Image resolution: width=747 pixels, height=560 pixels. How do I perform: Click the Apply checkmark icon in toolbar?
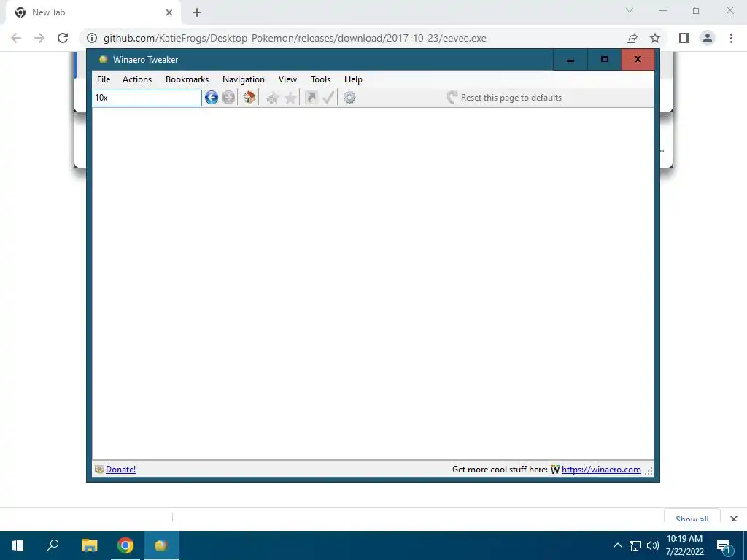(328, 98)
